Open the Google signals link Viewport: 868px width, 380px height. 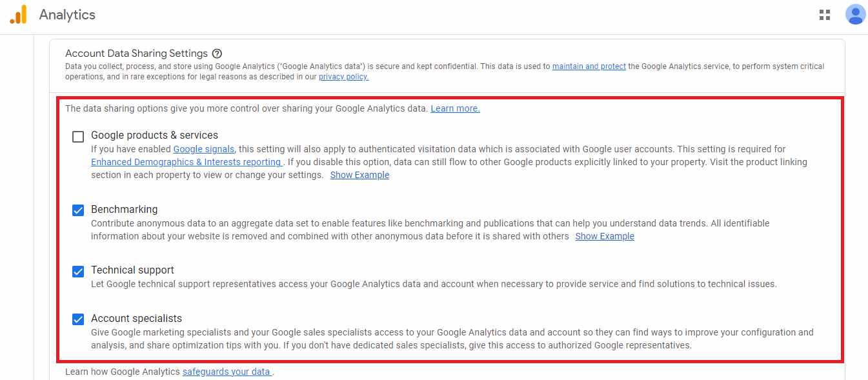(203, 149)
